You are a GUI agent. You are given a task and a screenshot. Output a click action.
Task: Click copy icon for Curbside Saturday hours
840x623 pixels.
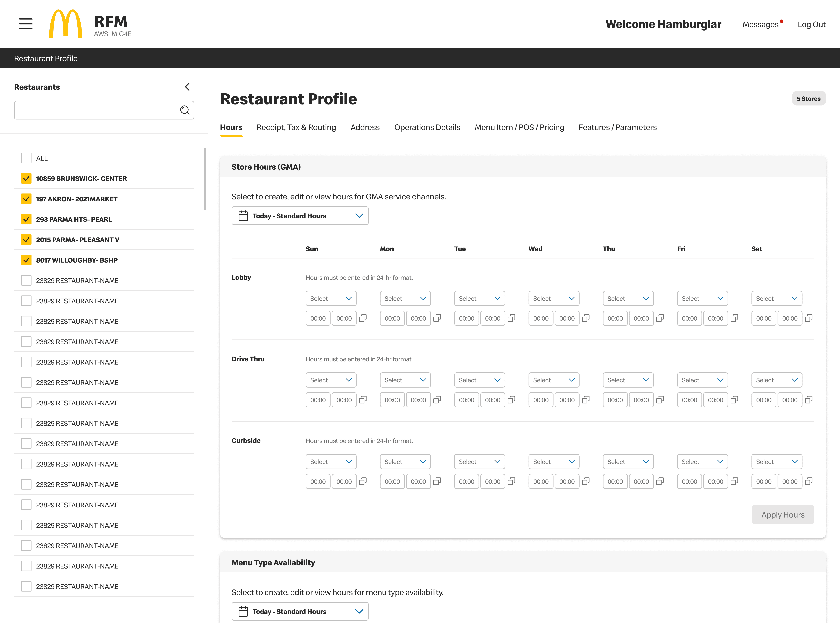point(808,482)
